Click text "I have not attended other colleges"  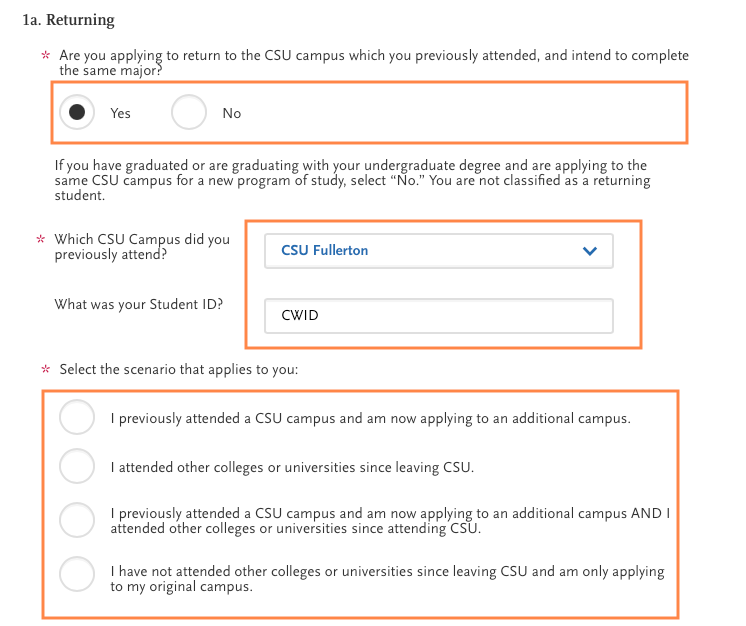(x=220, y=571)
